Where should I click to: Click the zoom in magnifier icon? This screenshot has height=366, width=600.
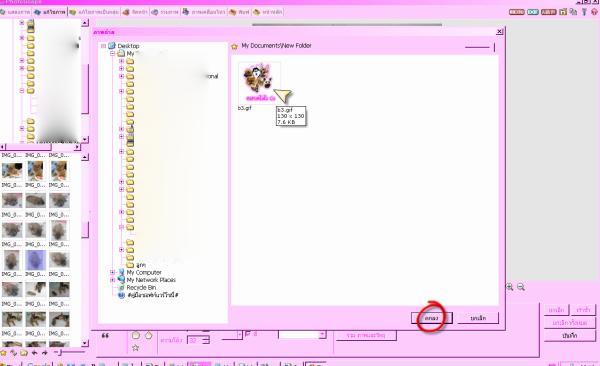[510, 287]
